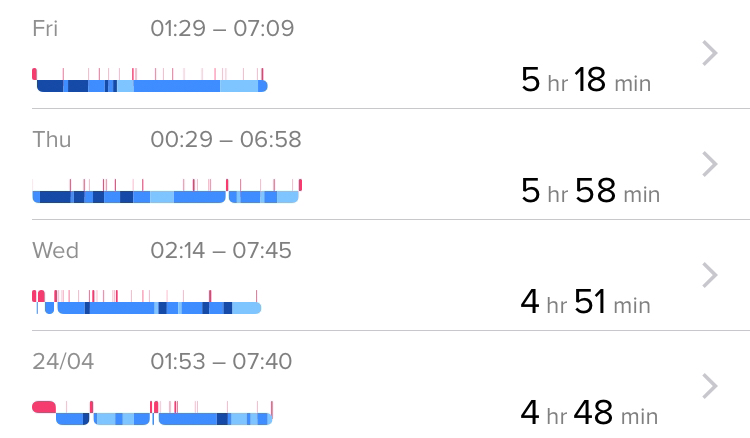This screenshot has width=750, height=438.
Task: Tap Thursday's sleep stages graph
Action: (167, 193)
